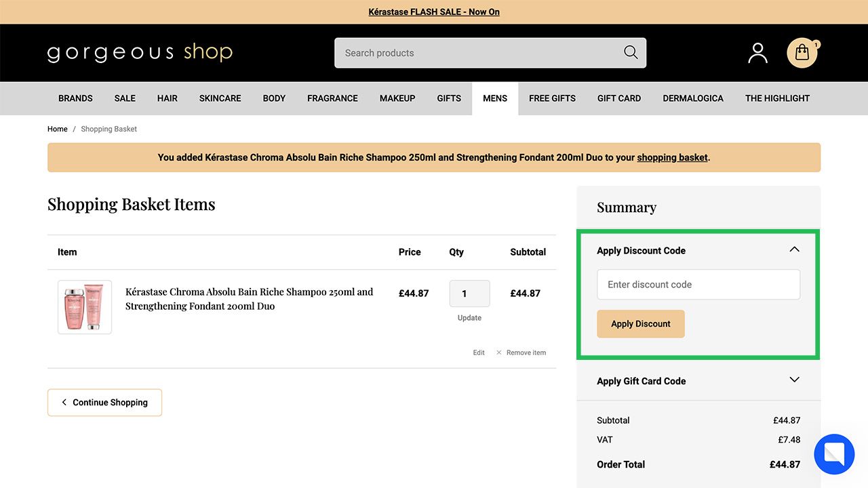Click the Summary heading
868x488 pixels.
627,207
